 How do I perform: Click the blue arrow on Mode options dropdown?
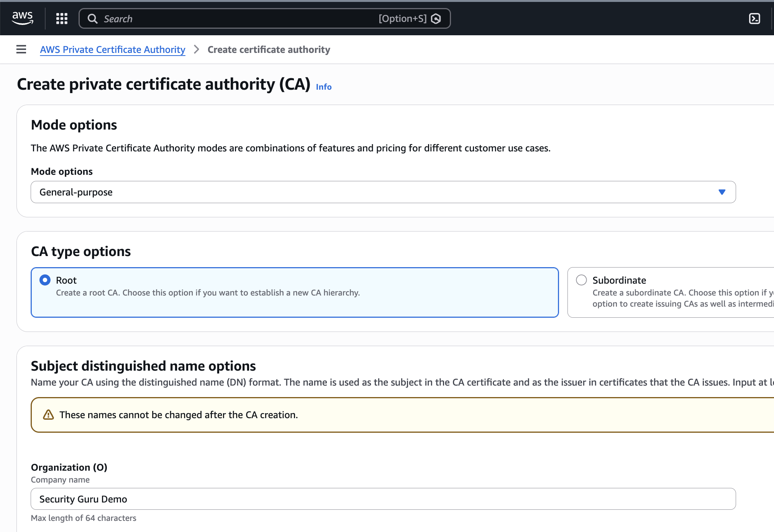[722, 192]
